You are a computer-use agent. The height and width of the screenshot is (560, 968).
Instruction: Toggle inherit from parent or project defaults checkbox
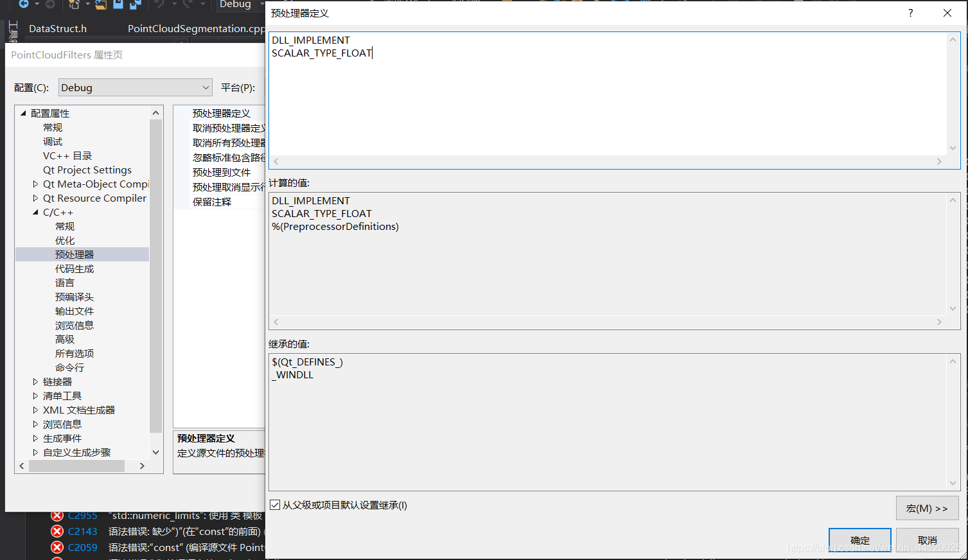275,505
